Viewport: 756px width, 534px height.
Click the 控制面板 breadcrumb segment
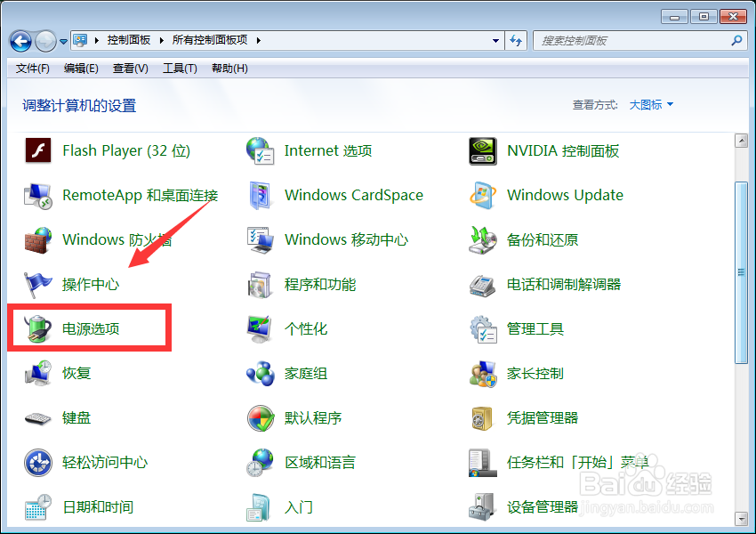(x=129, y=40)
